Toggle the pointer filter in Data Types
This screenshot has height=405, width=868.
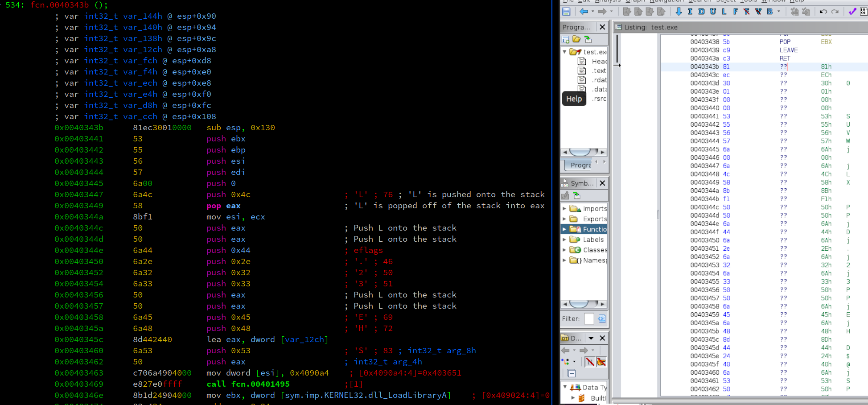(x=601, y=362)
